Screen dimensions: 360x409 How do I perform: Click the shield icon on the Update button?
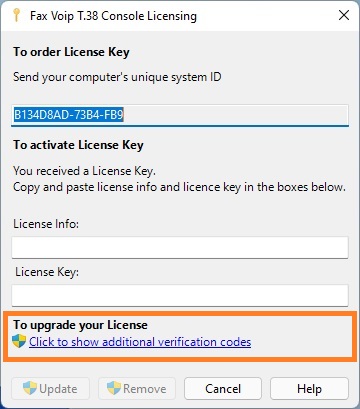(30, 388)
